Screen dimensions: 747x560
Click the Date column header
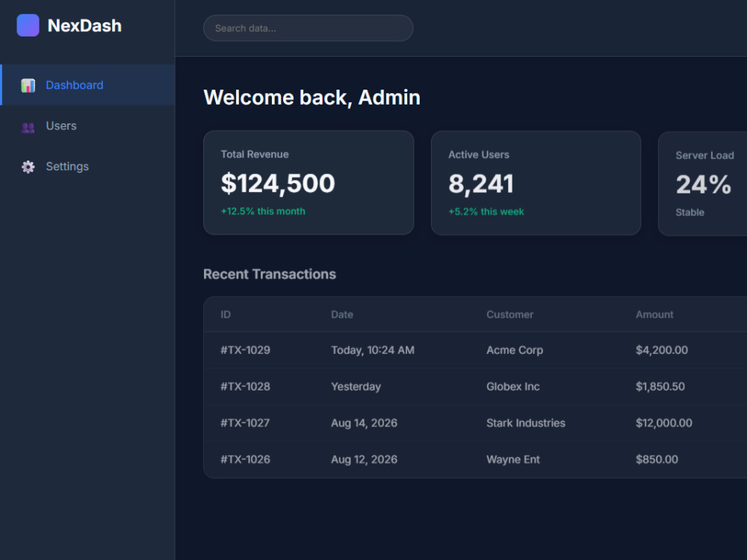[342, 314]
